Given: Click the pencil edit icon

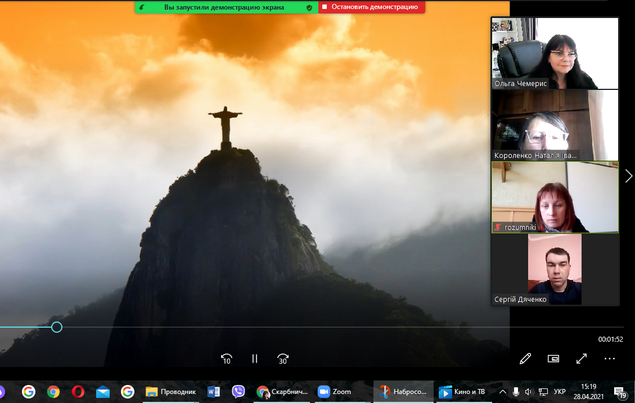Looking at the screenshot, I should tap(525, 358).
